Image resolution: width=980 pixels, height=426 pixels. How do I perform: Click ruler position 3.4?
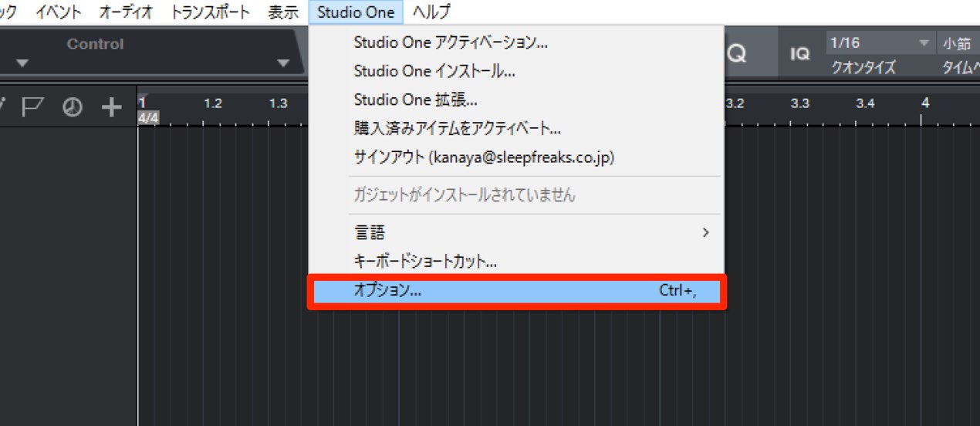click(x=865, y=103)
